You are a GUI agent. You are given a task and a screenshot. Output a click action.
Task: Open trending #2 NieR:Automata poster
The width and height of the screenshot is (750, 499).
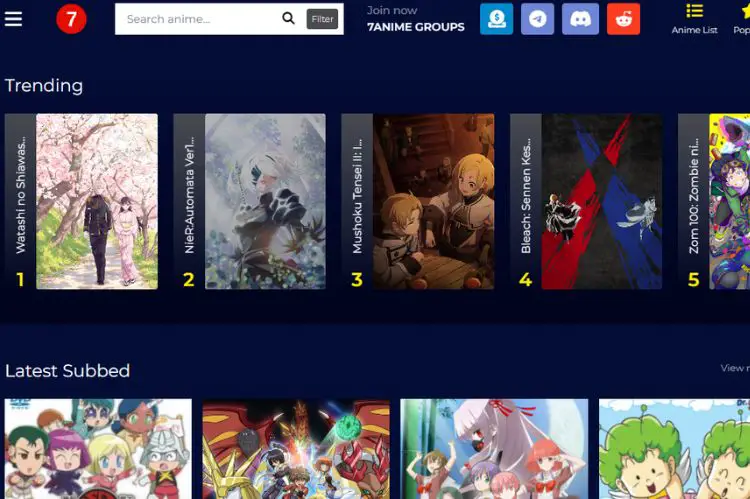(x=265, y=201)
